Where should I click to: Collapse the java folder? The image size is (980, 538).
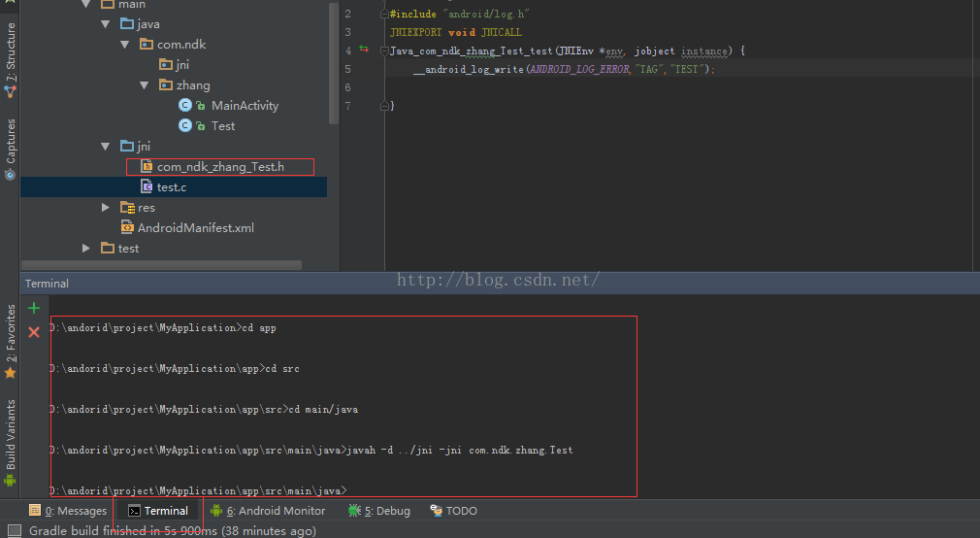[x=105, y=23]
